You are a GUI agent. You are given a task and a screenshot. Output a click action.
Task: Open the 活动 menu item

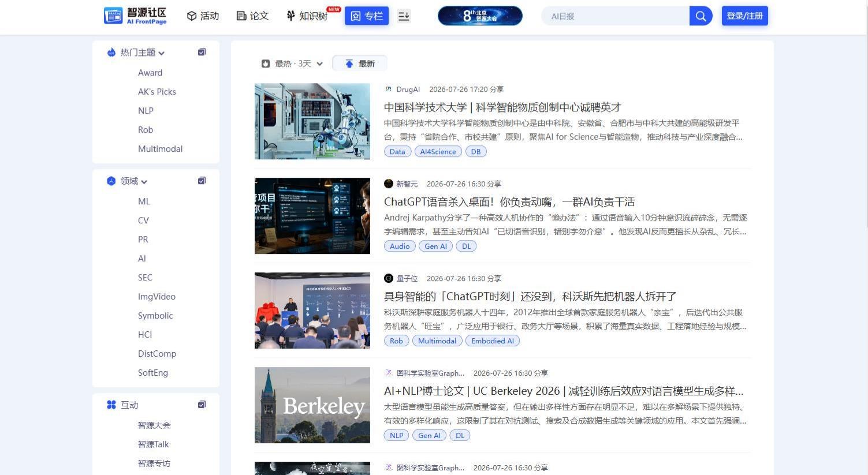pyautogui.click(x=203, y=16)
